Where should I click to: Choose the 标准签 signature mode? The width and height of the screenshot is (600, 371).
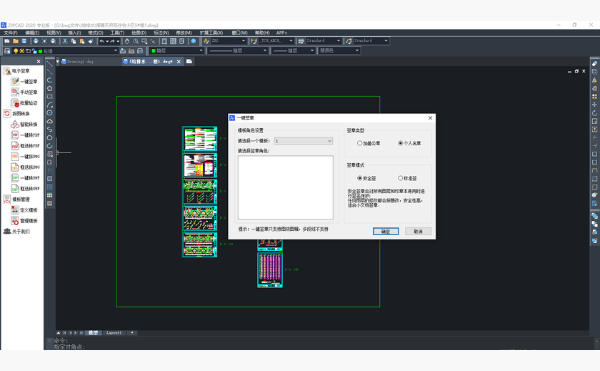408,178
